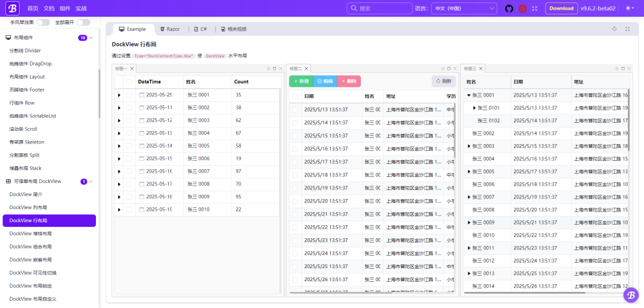Image resolution: width=644 pixels, height=308 pixels.
Task: Close the 标签一 tab with its X
Action: [x=132, y=69]
